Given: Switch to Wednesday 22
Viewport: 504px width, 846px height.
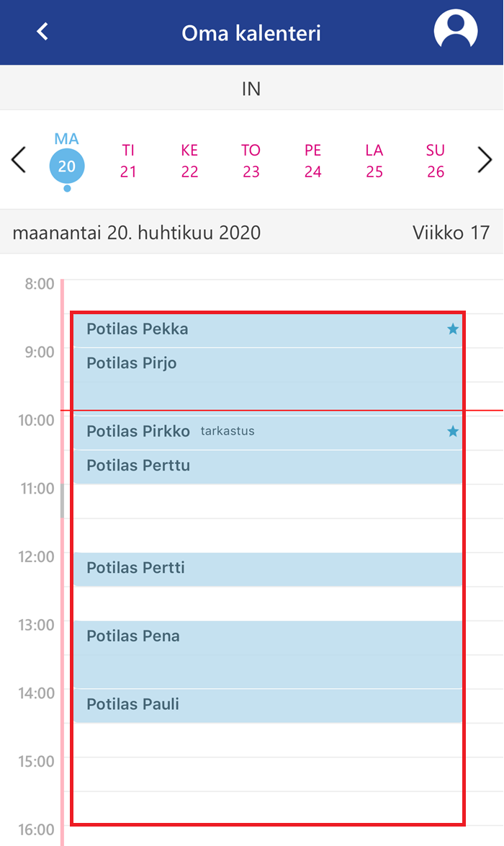Looking at the screenshot, I should coord(189,161).
